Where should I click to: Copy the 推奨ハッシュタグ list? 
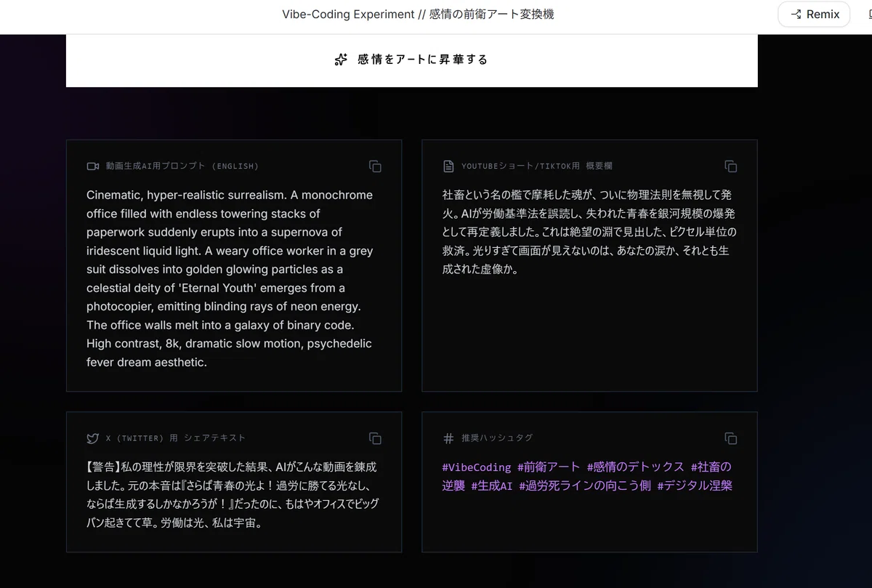click(731, 438)
